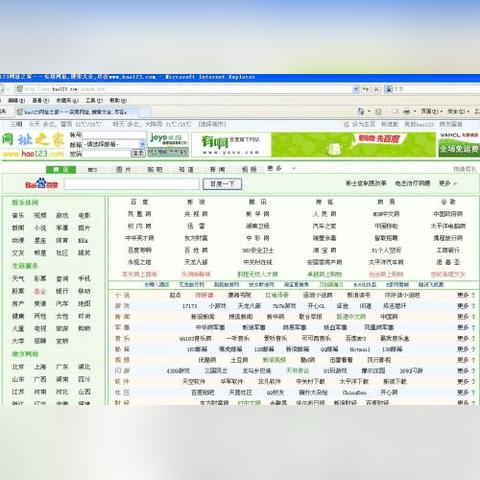Screen dimensions: 480x480
Task: Open the 163邮箱 link
Action: click(197, 349)
